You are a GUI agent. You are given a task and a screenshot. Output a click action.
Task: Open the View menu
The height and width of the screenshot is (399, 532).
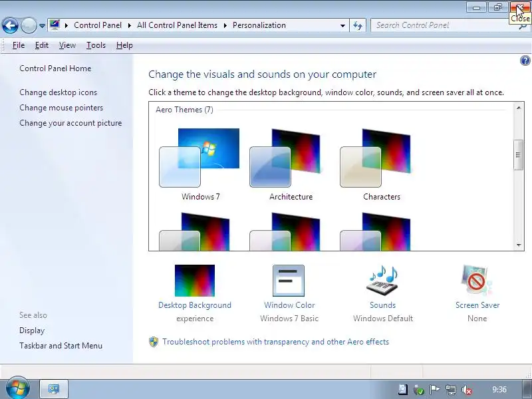[67, 45]
